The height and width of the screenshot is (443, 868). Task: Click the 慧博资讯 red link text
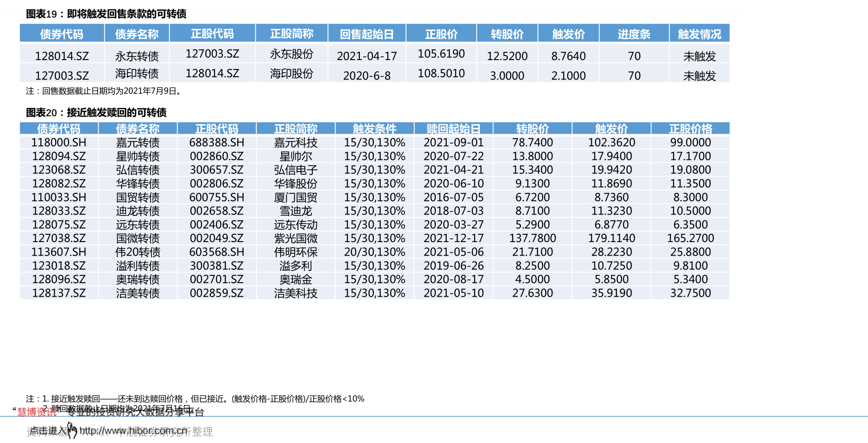37,412
